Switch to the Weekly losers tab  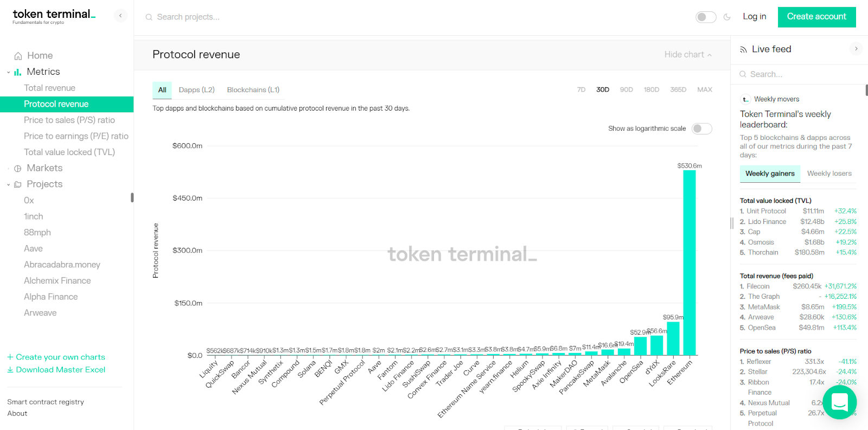(829, 174)
